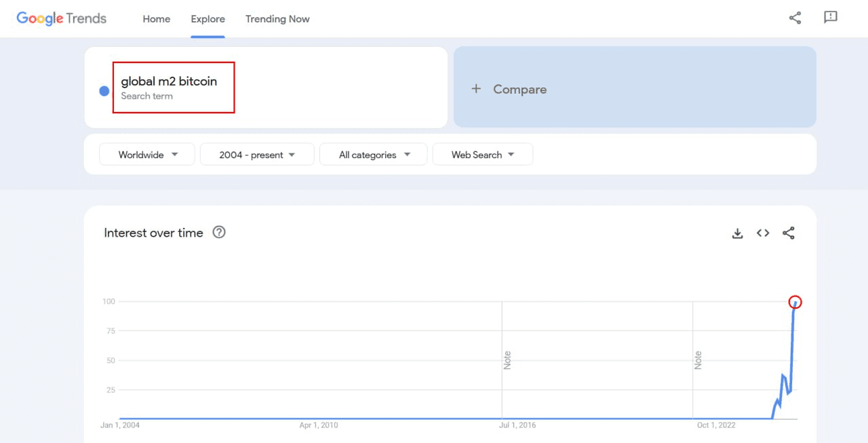Click the share icon in the top header

pyautogui.click(x=795, y=18)
